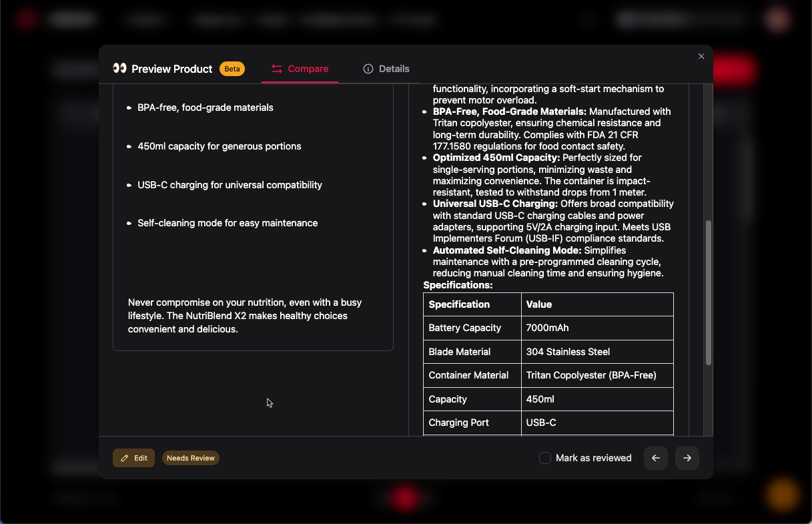The height and width of the screenshot is (524, 812).
Task: Click the 'Universal USB-C Charging:' bold heading
Action: click(x=495, y=204)
